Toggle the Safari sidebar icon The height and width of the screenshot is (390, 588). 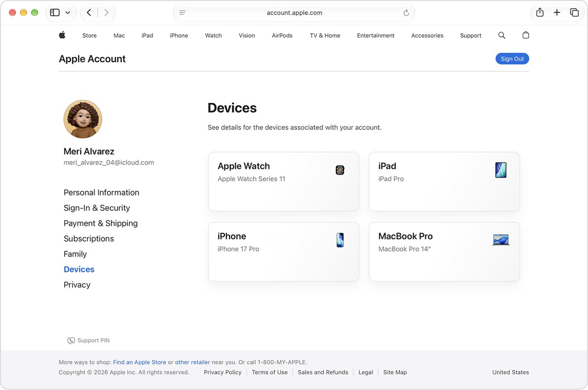[55, 13]
